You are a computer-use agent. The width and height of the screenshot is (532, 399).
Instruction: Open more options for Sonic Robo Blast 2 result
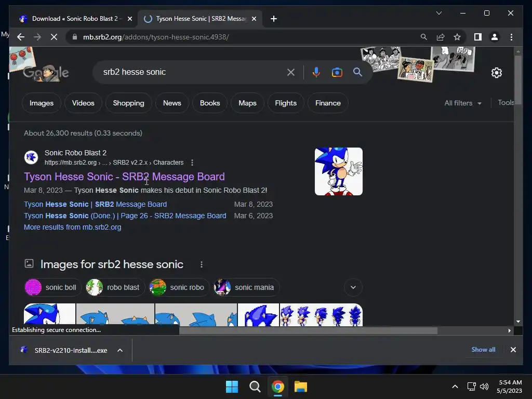(192, 163)
